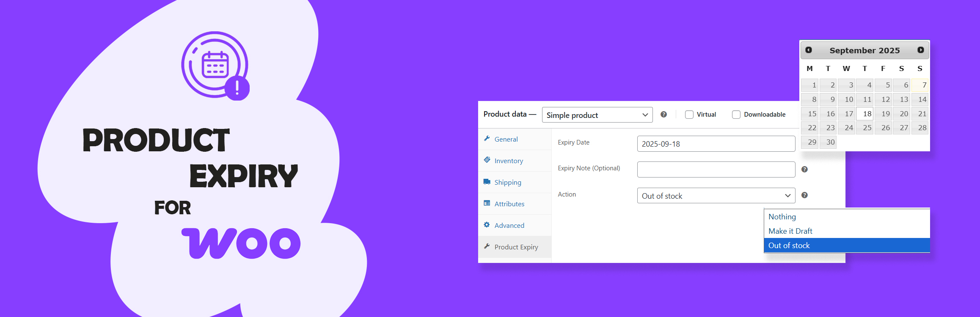Choose Out of stock from action list
Screen dimensions: 980x317
pos(847,246)
